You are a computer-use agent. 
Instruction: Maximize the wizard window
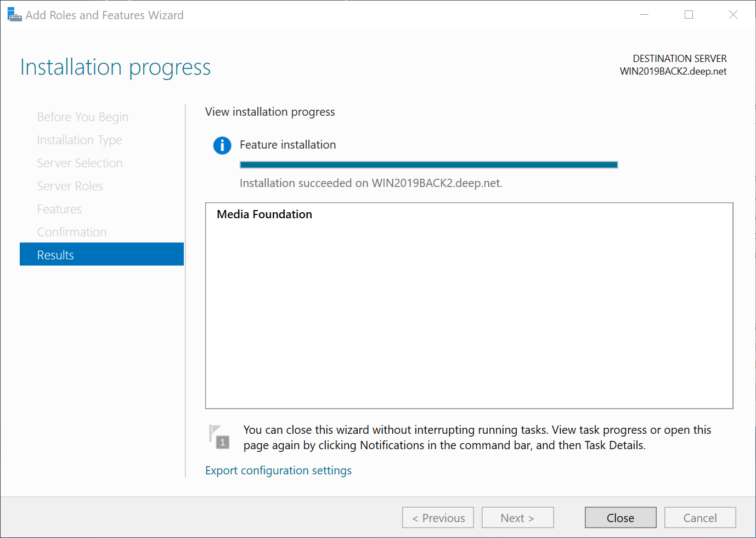click(x=689, y=15)
